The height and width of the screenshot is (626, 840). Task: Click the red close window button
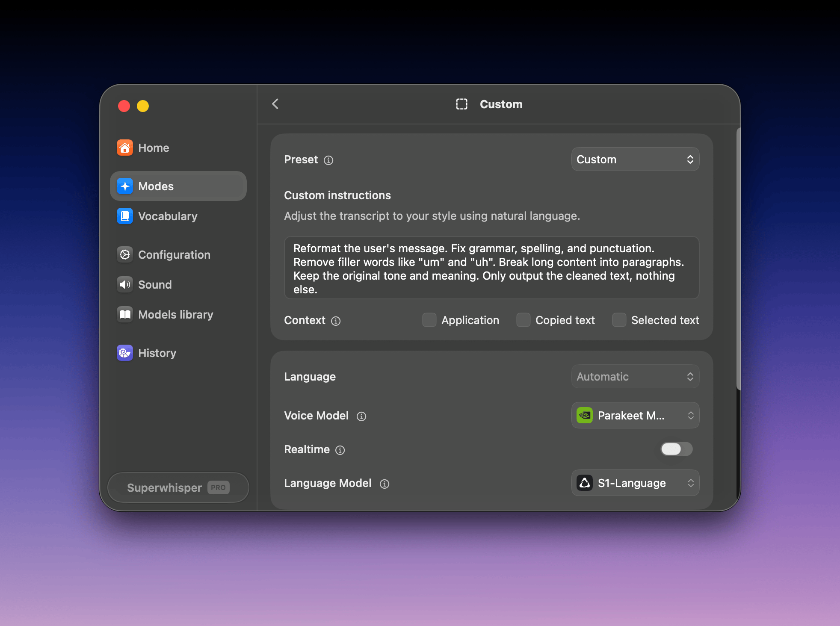coord(124,106)
